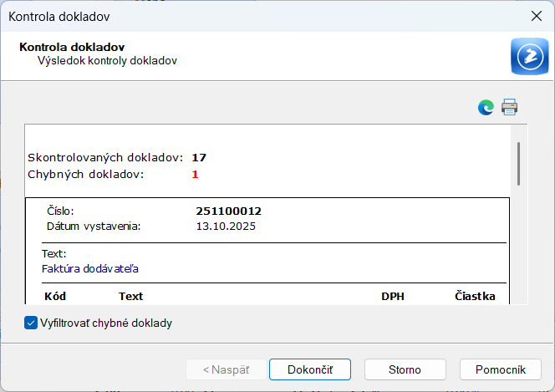
Task: Click the checked documents count 17
Action: [x=199, y=157]
